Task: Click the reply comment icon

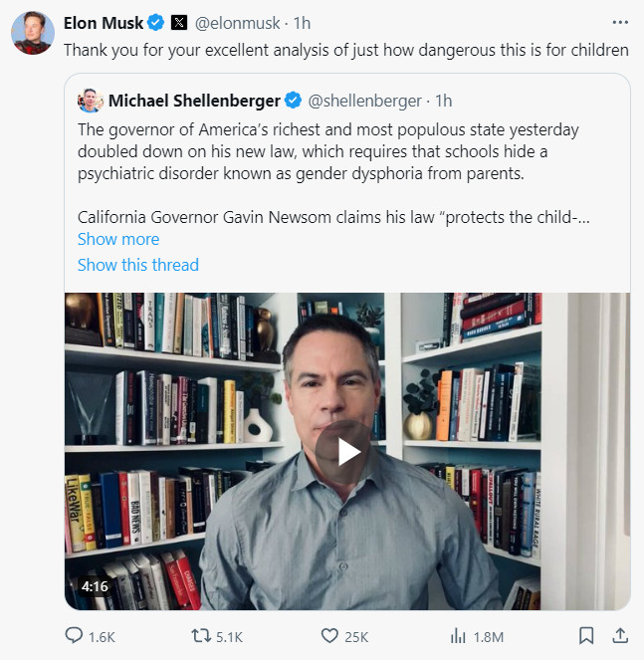Action: 75,635
